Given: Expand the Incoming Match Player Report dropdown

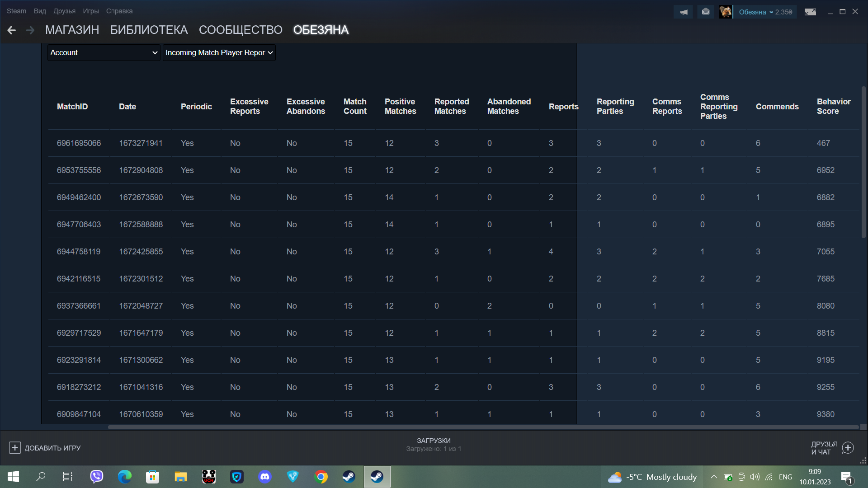Looking at the screenshot, I should pos(219,53).
